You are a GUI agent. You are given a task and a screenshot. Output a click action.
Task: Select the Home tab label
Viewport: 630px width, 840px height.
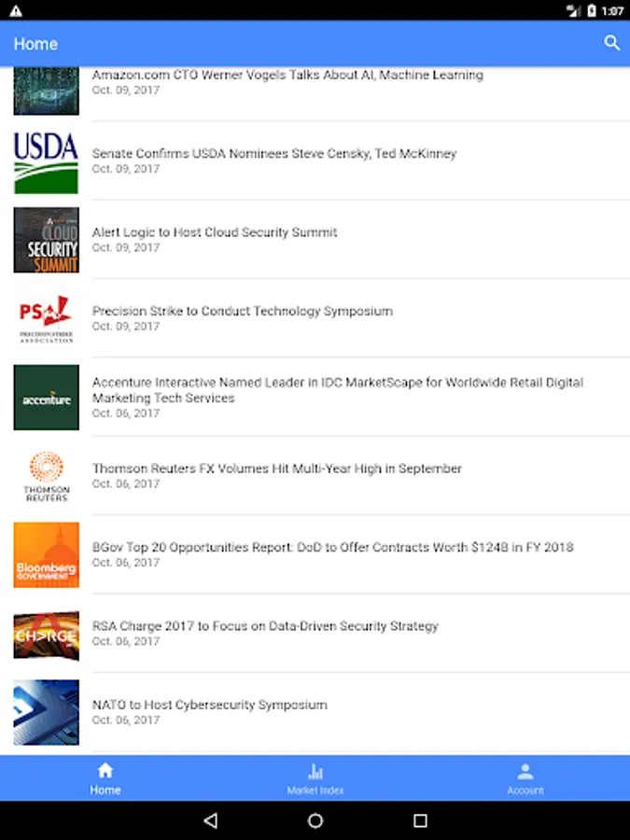tap(105, 790)
